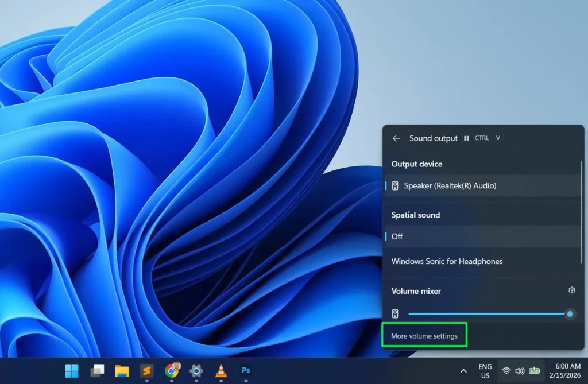The height and width of the screenshot is (384, 588).
Task: Launch Photoshop from the taskbar
Action: pyautogui.click(x=246, y=371)
